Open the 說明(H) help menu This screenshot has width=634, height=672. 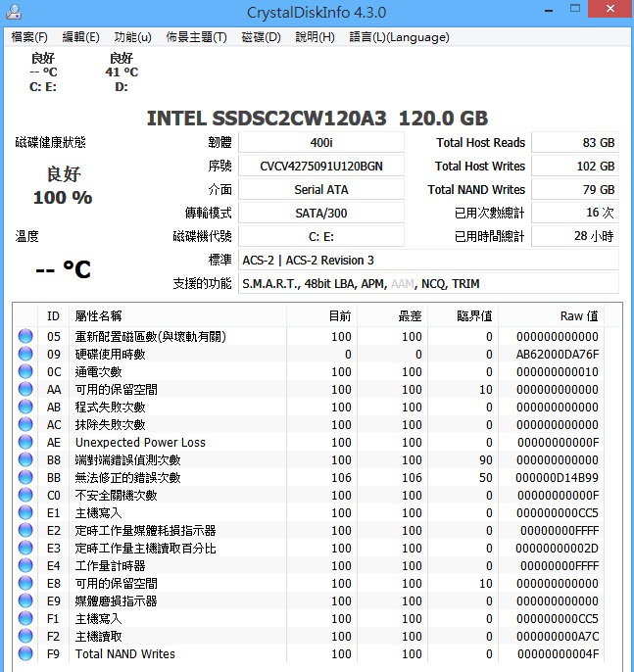[x=315, y=37]
